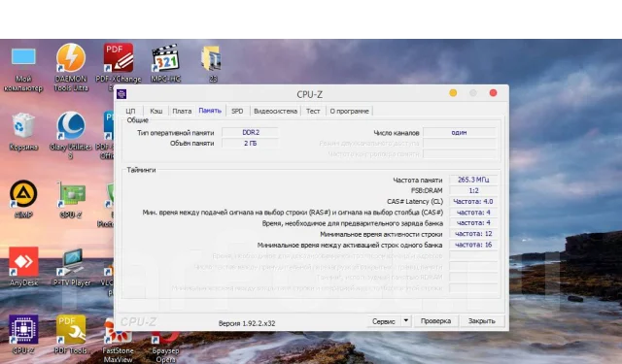Open the Тест tab
622x364 pixels.
[313, 111]
